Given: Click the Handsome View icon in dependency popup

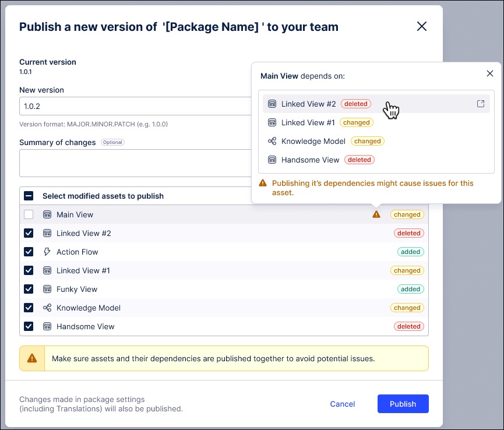Looking at the screenshot, I should pyautogui.click(x=272, y=160).
